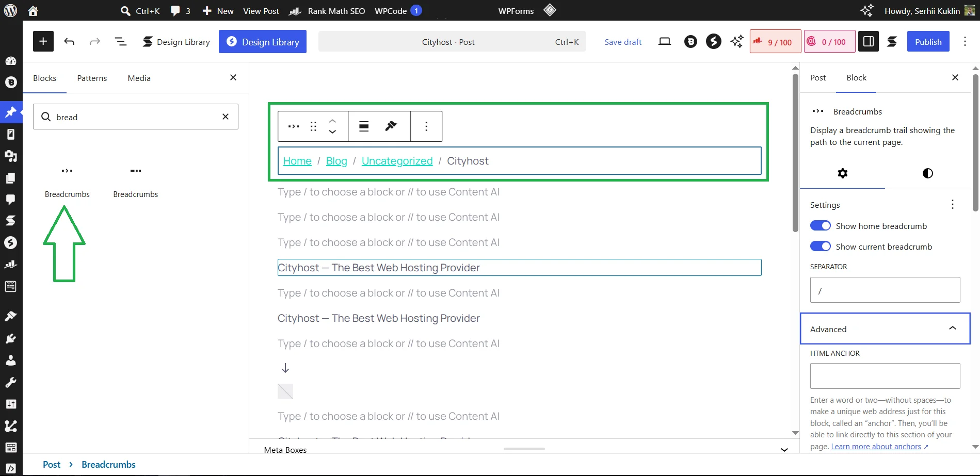Viewport: 980px width, 476px height.
Task: Click the Breadcrumbs block type icon in block toolbar
Action: pyautogui.click(x=294, y=126)
